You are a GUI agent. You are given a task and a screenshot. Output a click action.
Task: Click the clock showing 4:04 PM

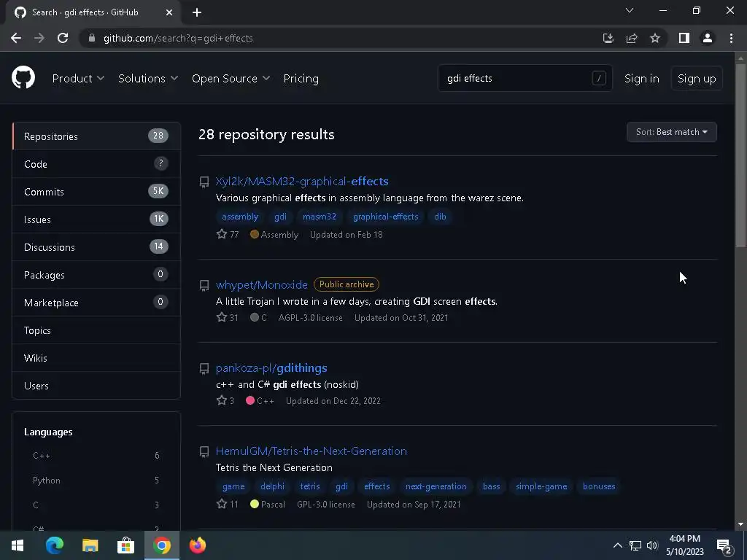coord(684,545)
